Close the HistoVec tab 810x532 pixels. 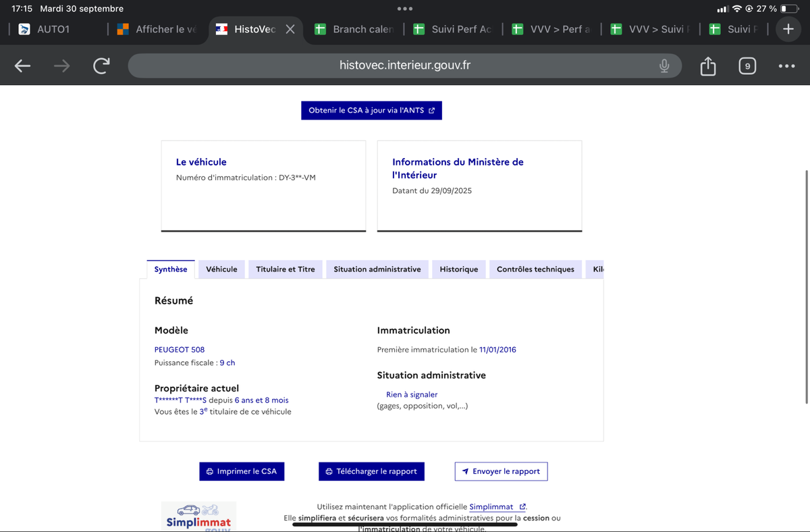[290, 29]
